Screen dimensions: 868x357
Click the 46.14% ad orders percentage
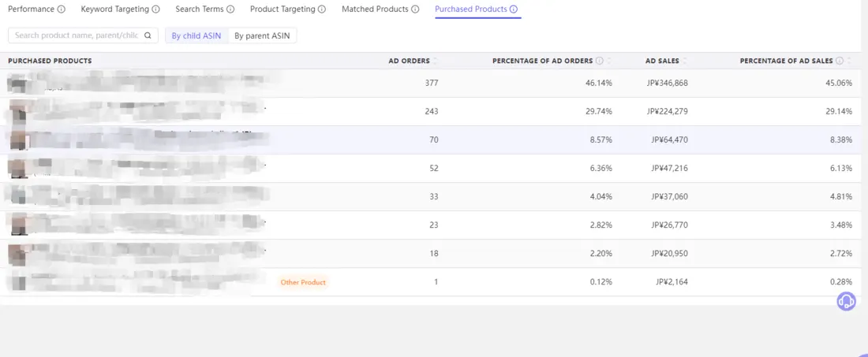[x=599, y=84]
